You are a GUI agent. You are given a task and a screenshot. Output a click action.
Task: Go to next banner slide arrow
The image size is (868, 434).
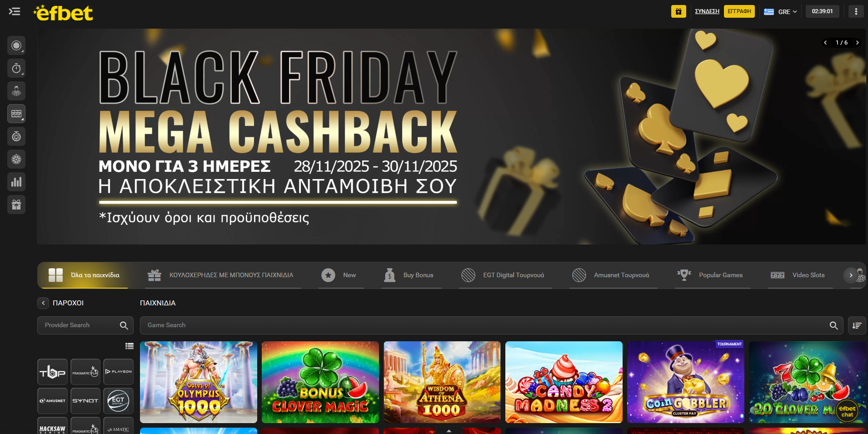858,43
